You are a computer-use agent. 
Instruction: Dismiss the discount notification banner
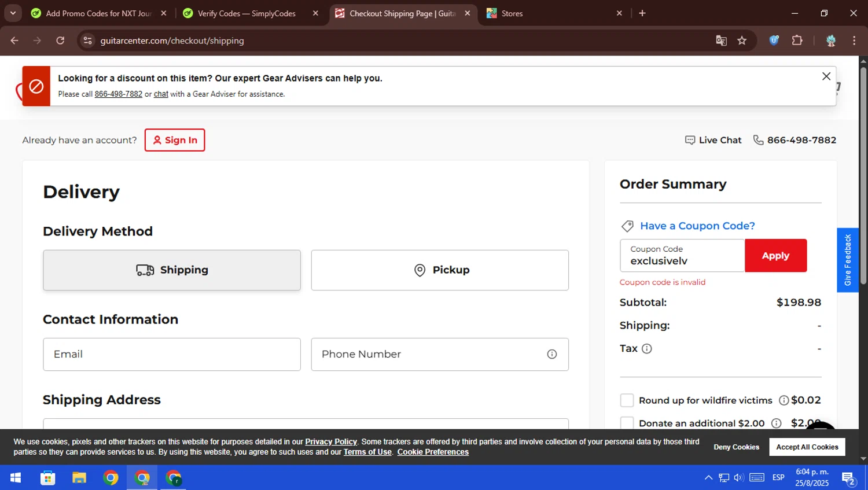826,76
